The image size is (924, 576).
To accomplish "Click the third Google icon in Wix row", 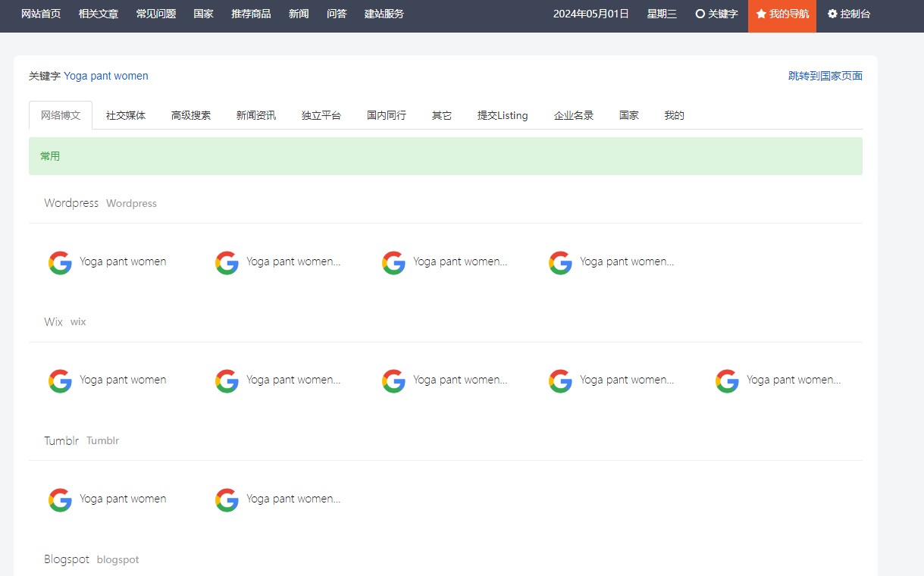I will 393,381.
